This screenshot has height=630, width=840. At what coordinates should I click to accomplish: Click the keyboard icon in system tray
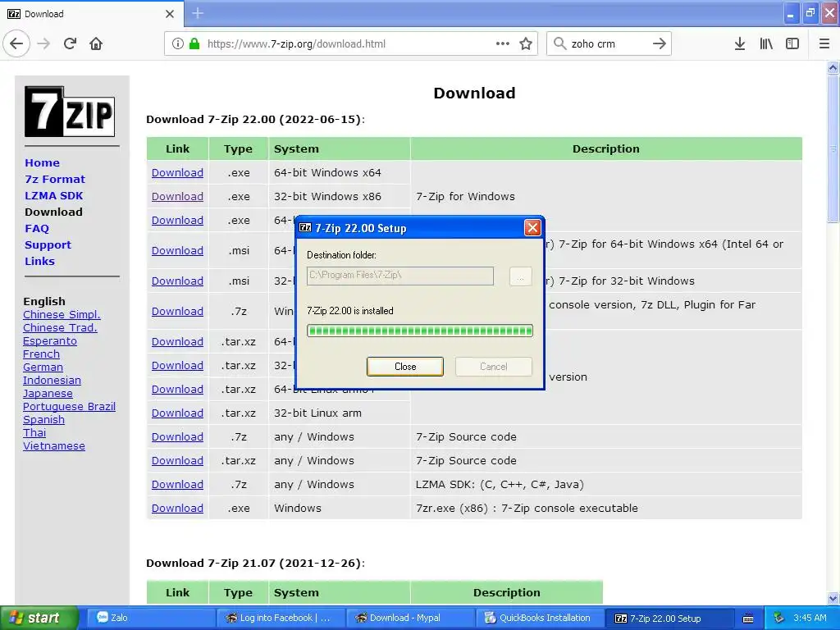(x=748, y=619)
